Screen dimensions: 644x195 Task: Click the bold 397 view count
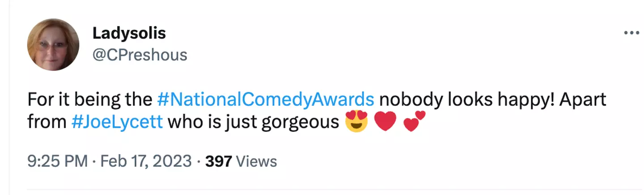coord(218,161)
